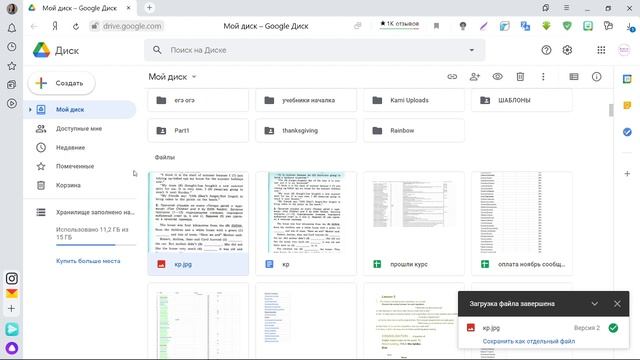Open the егэ огэ folder
This screenshot has height=360, width=640.
[198, 100]
